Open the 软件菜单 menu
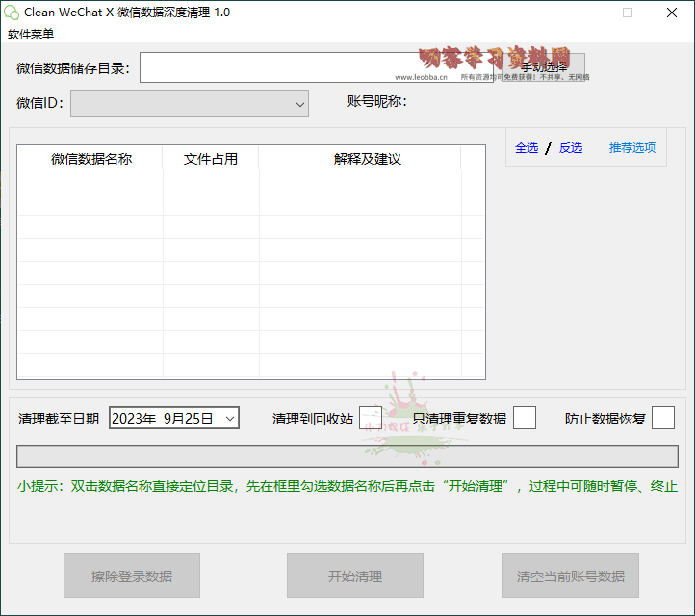695x616 pixels. click(31, 34)
